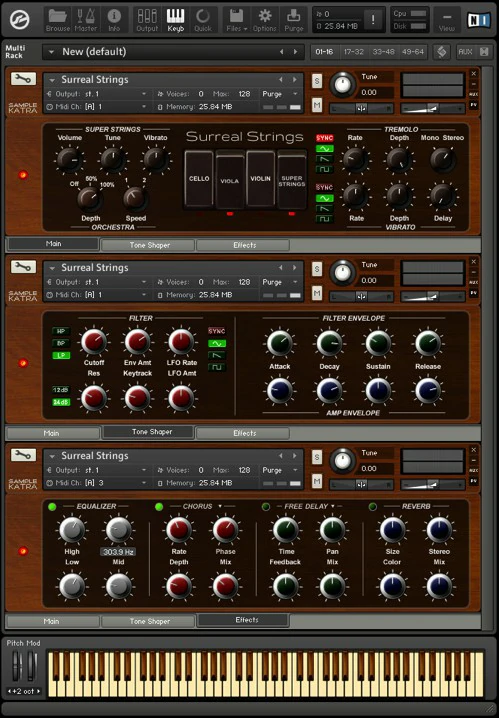
Task: Select the square waveform for Tremolo LFO
Action: pos(325,169)
